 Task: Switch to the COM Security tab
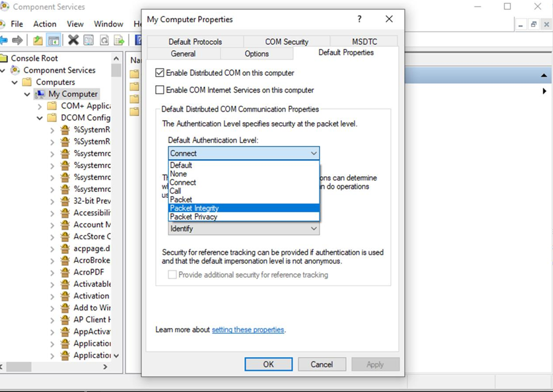(x=286, y=41)
